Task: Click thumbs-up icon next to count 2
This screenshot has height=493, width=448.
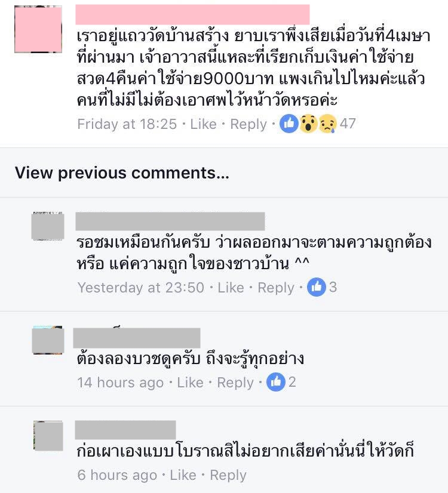Action: coord(275,382)
